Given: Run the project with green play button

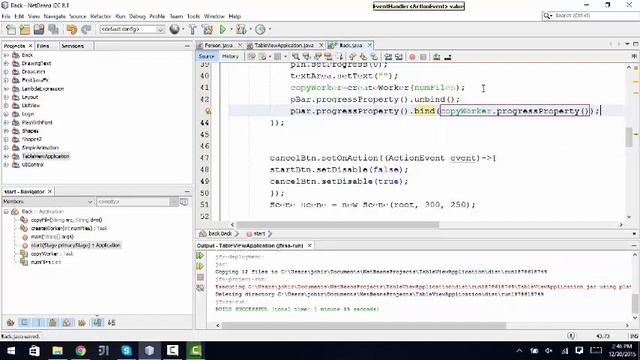Looking at the screenshot, I should click(x=223, y=29).
